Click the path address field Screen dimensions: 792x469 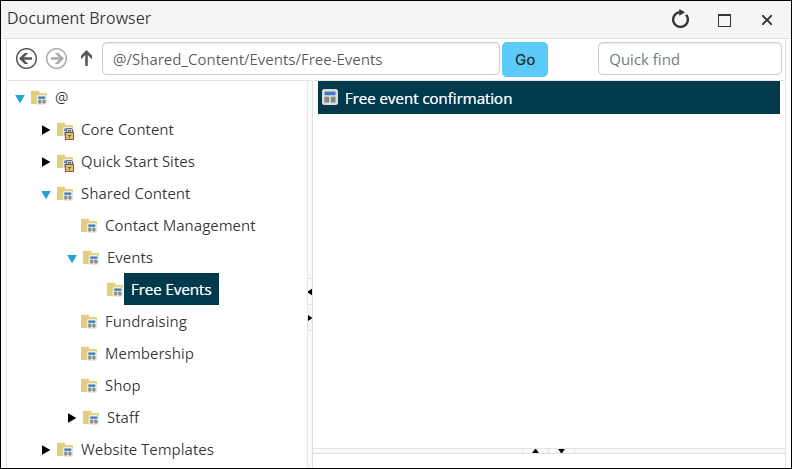(301, 59)
